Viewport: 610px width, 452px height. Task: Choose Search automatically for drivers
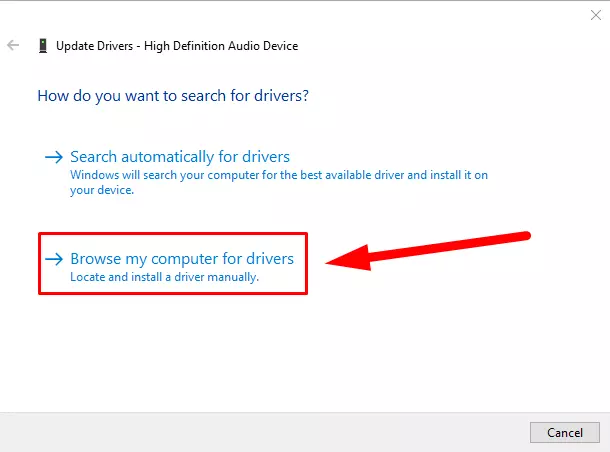tap(180, 157)
